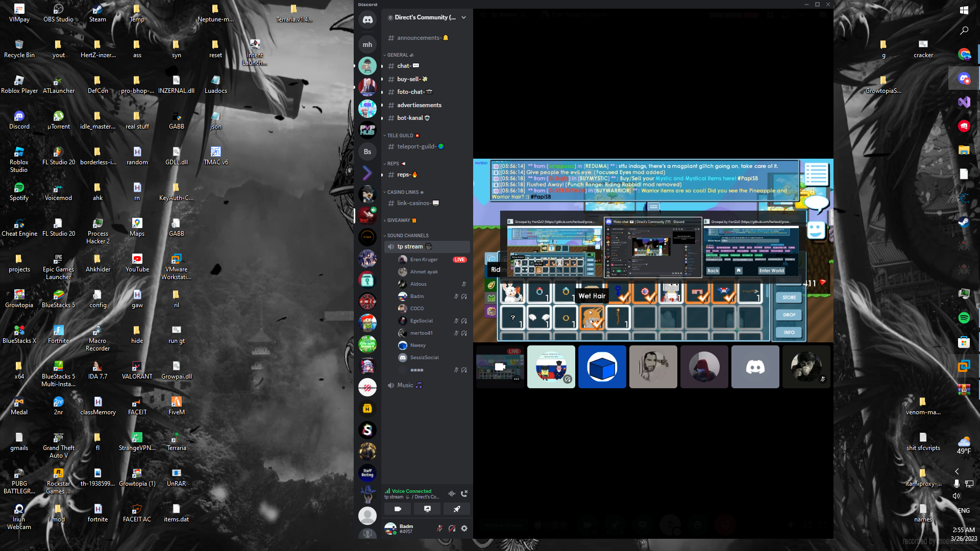Unmute the microphone next to Badm

pos(439,529)
